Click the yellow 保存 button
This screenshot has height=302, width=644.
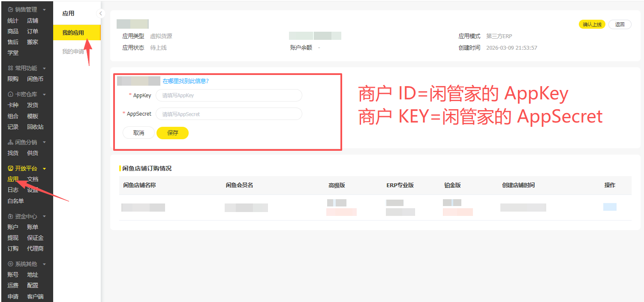[173, 133]
